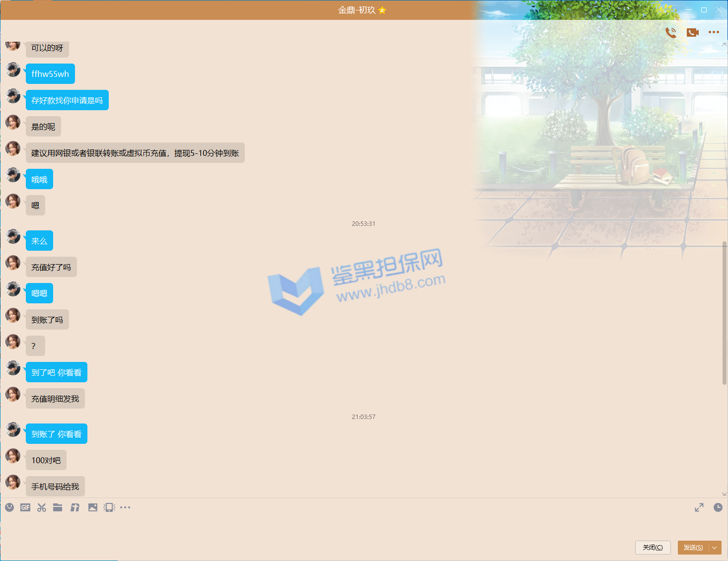The width and height of the screenshot is (728, 561).
Task: Click the 关闭(C) close button
Action: (653, 548)
